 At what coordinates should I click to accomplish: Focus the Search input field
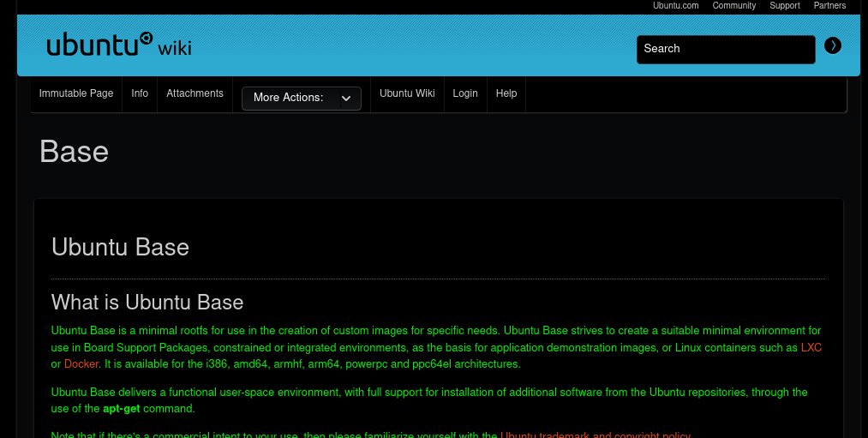pos(726,49)
